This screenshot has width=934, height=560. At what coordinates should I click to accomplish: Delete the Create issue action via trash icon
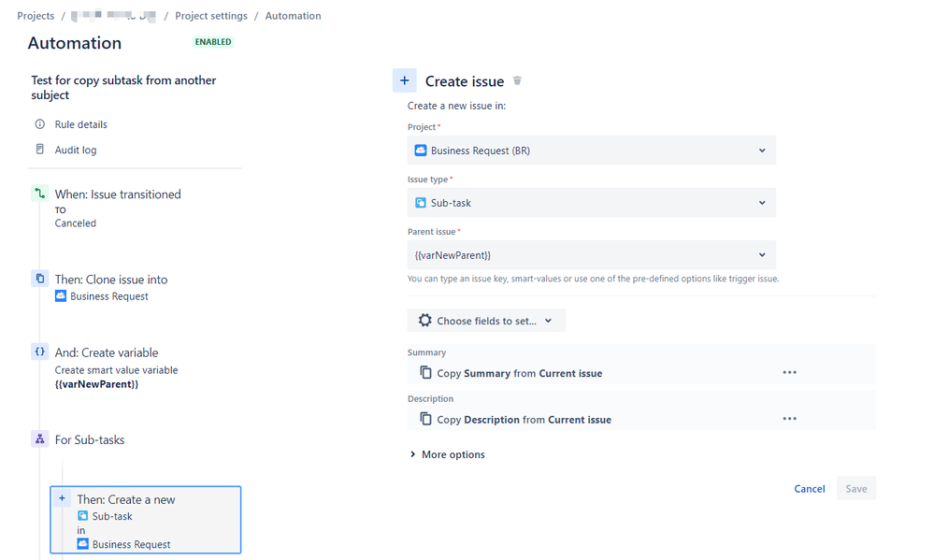517,80
